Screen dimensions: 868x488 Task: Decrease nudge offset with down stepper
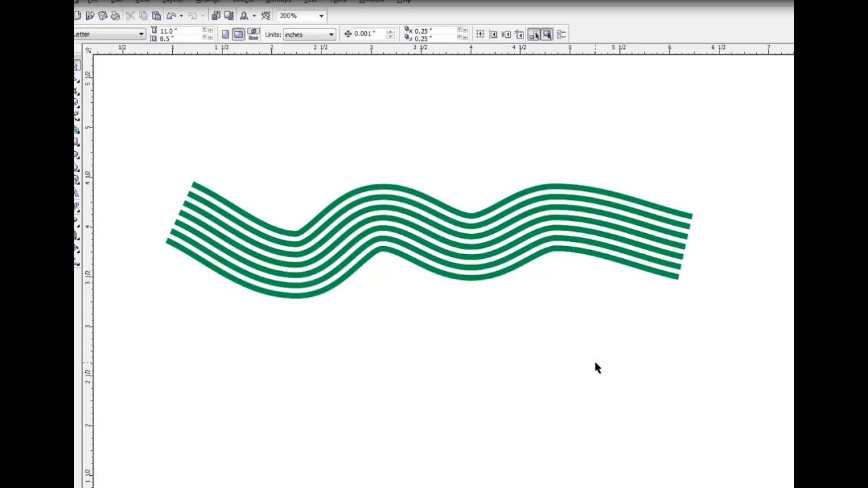(391, 37)
